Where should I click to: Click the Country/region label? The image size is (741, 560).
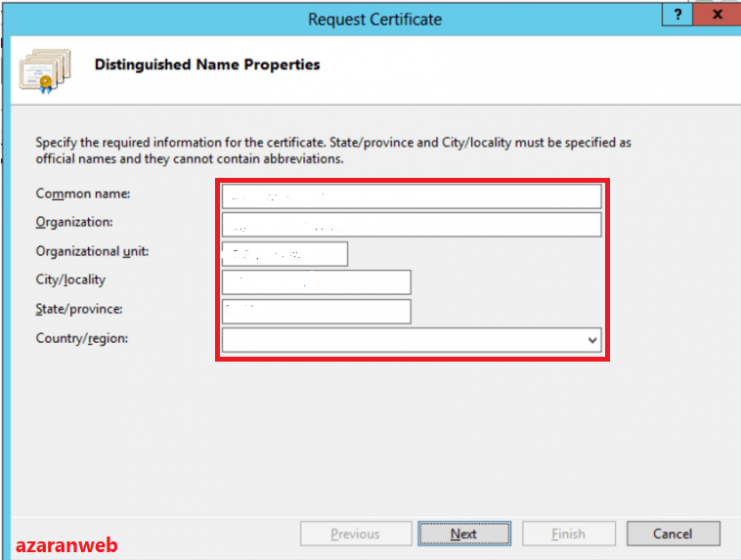click(x=82, y=338)
